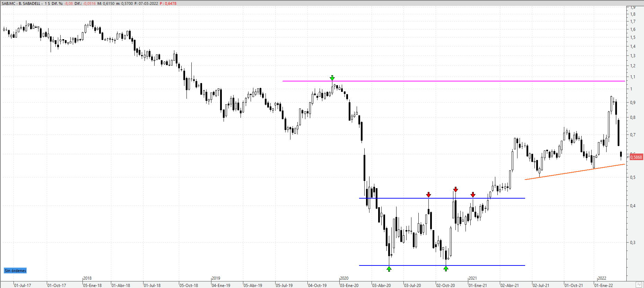The height and width of the screenshot is (288, 644).
Task: Select the magenta horizontal resistance line
Action: pyautogui.click(x=453, y=81)
